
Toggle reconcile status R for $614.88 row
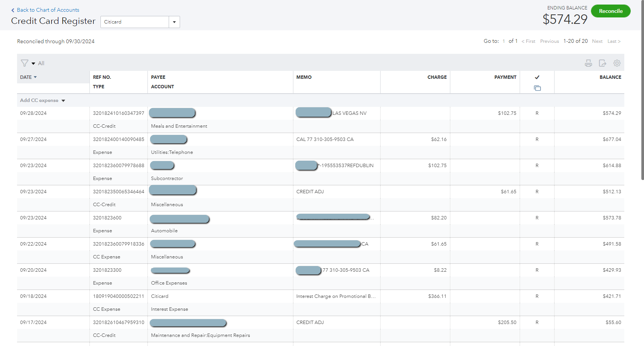(537, 166)
